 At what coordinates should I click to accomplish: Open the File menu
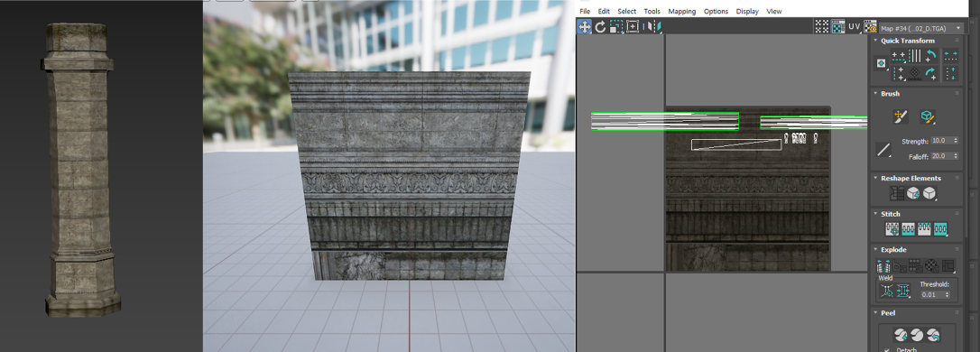585,11
